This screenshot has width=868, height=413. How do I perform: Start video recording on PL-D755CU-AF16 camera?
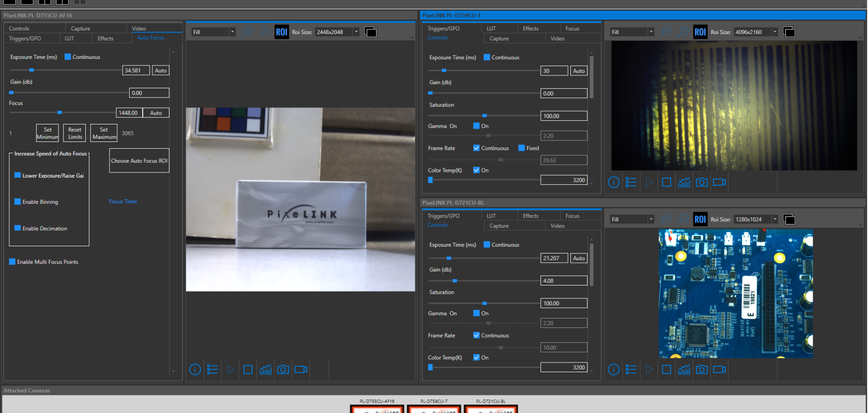pos(301,370)
